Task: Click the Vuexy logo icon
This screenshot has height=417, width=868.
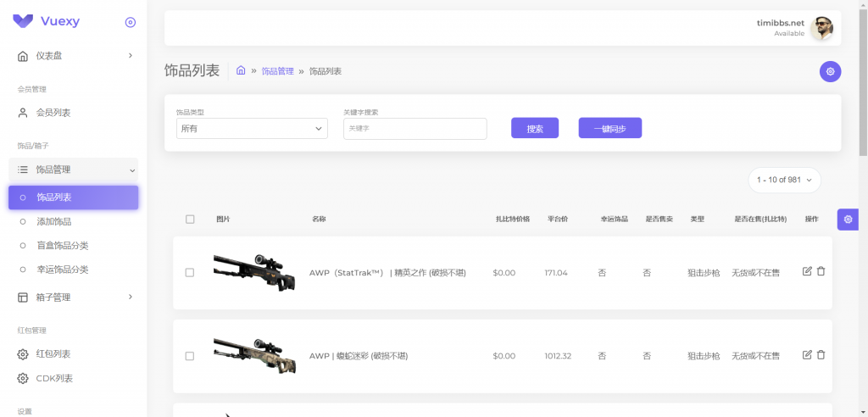Action: point(23,21)
